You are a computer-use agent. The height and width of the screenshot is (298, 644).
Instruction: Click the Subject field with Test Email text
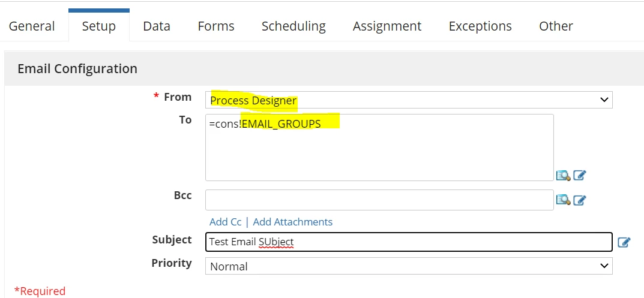point(409,242)
